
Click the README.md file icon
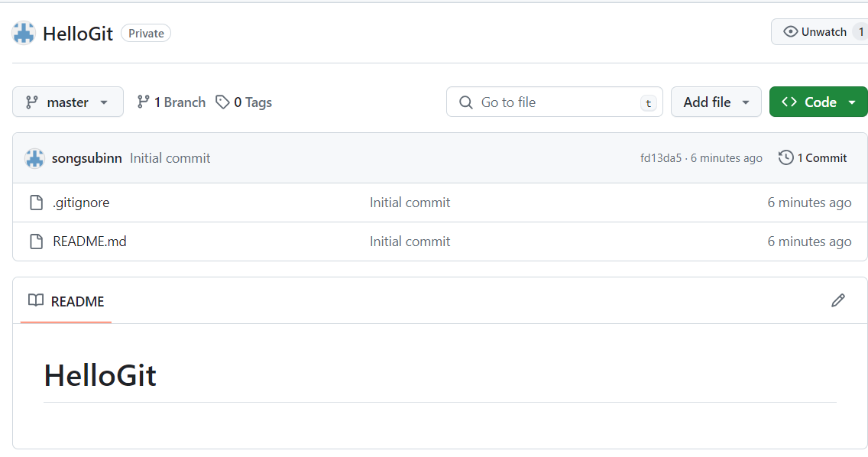[x=36, y=241]
